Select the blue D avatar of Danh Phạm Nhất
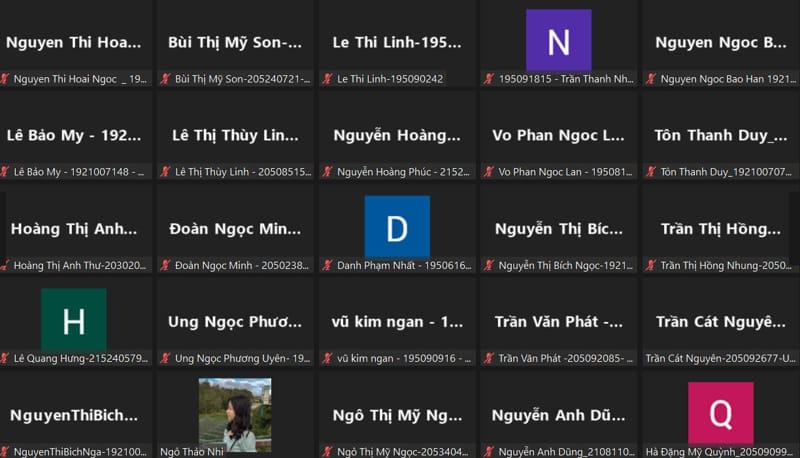The height and width of the screenshot is (458, 800). coord(397,228)
